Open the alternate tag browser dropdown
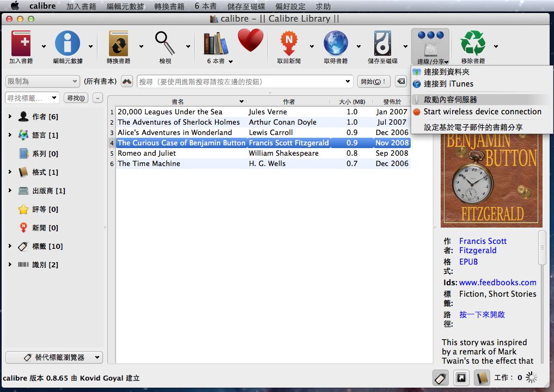This screenshot has height=392, width=554. point(54,357)
